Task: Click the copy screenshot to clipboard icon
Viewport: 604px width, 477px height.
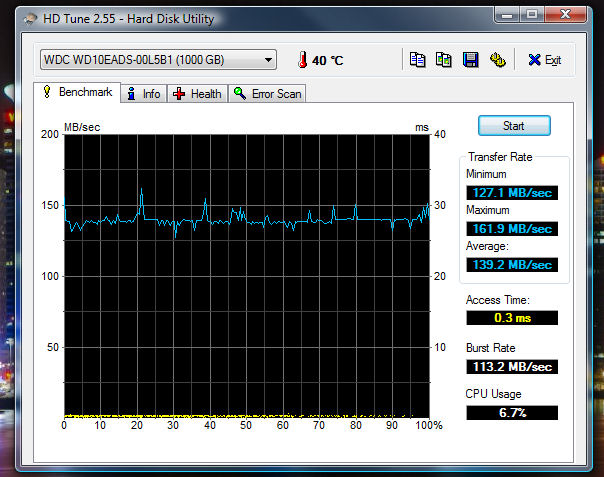Action: pos(443,60)
